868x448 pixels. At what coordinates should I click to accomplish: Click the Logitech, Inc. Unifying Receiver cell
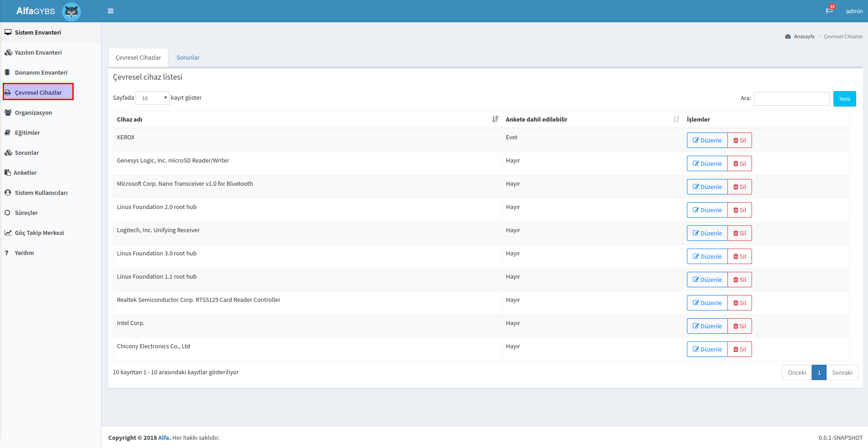308,233
